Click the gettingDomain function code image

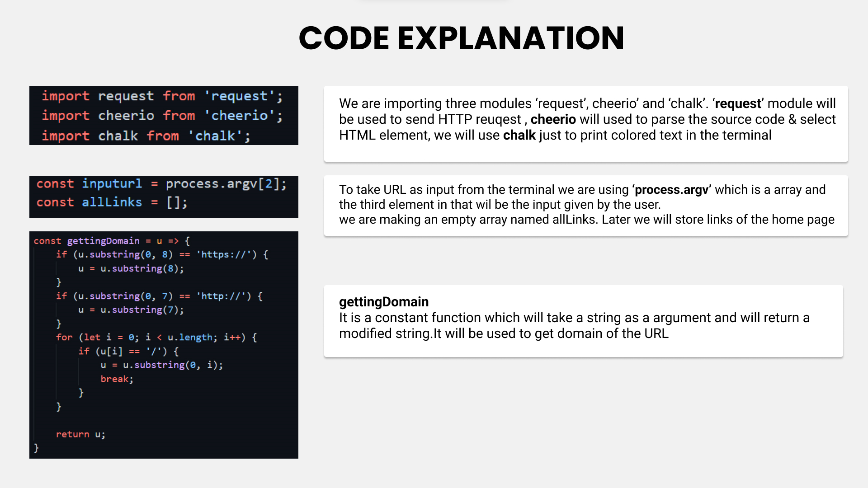pyautogui.click(x=164, y=345)
